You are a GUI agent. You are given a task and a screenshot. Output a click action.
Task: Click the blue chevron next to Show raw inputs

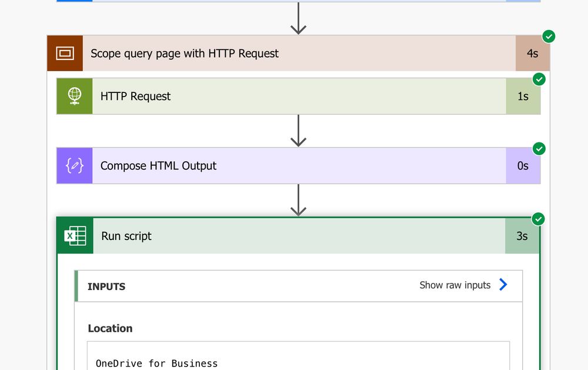pyautogui.click(x=503, y=285)
